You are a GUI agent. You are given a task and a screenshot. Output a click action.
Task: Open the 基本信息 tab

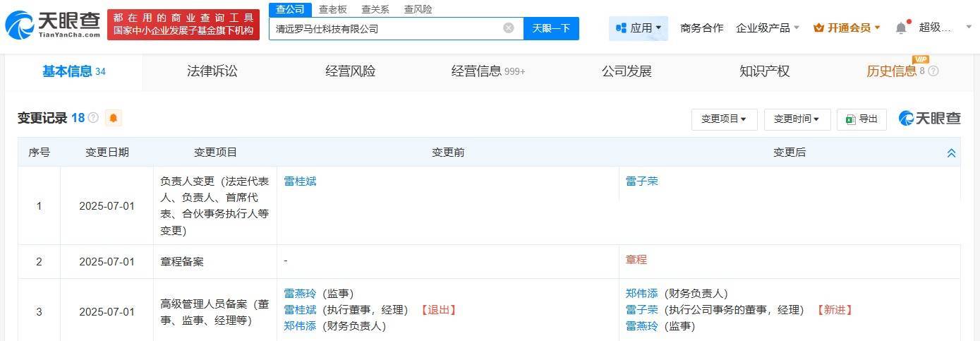(x=74, y=71)
